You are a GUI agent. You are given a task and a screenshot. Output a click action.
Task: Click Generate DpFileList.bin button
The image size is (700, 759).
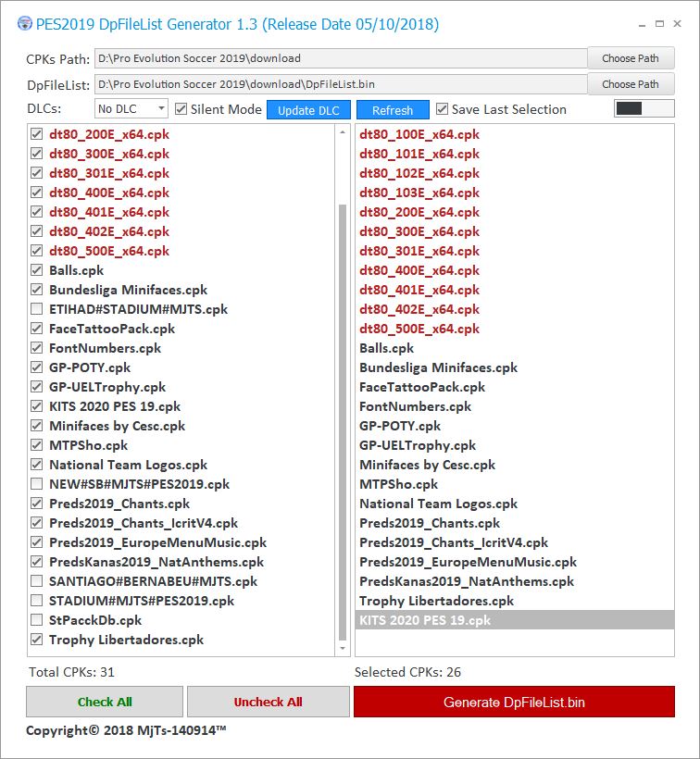click(x=514, y=702)
